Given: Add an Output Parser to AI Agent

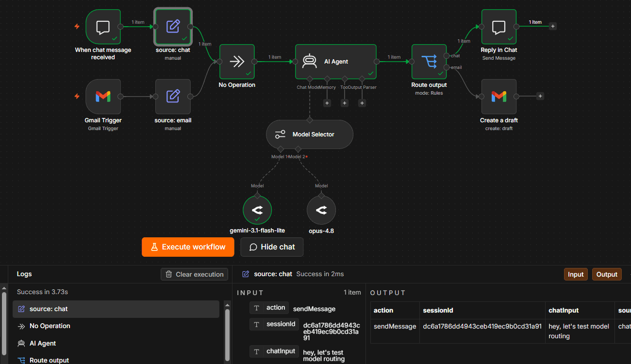Looking at the screenshot, I should coord(362,103).
